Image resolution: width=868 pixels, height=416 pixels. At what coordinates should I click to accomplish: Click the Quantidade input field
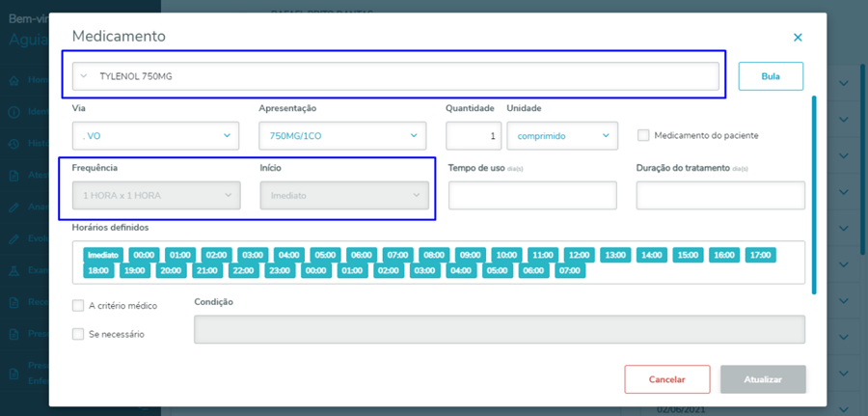(474, 136)
